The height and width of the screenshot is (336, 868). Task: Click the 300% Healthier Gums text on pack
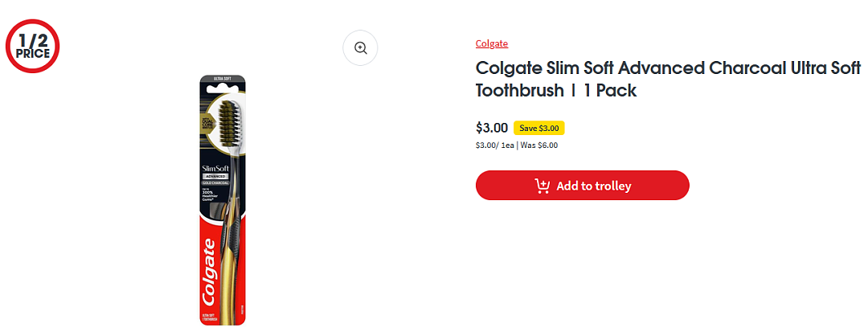point(211,193)
